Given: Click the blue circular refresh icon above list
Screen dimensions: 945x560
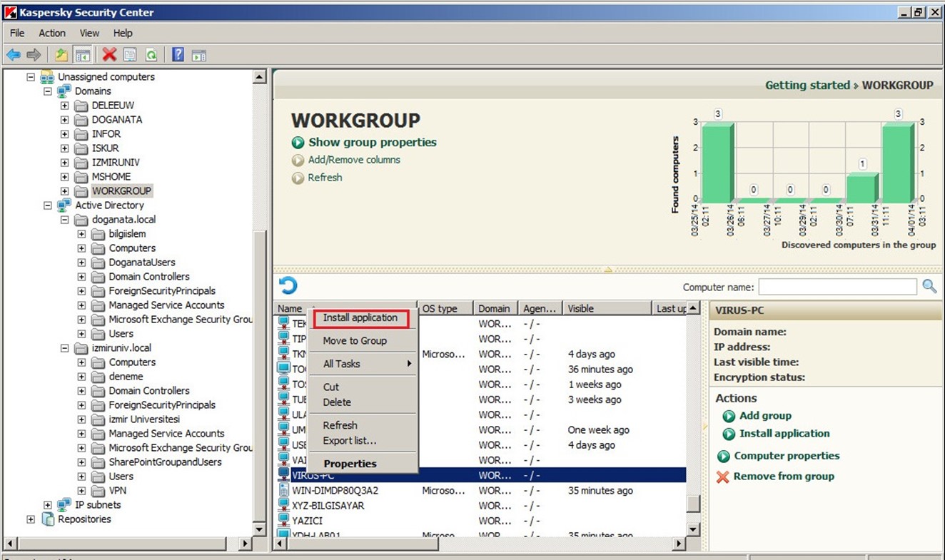Looking at the screenshot, I should click(288, 286).
